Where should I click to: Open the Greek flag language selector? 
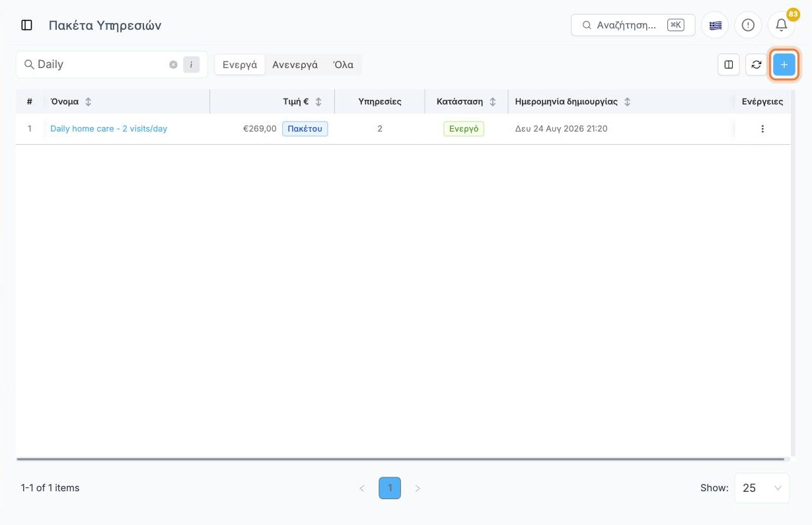point(715,25)
